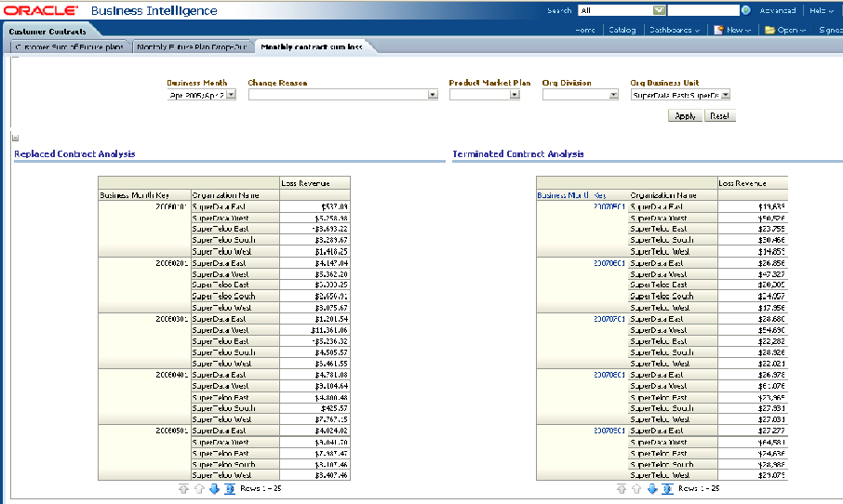
Task: Click Rows 1 - 25 label under Terminated table
Action: [x=699, y=488]
